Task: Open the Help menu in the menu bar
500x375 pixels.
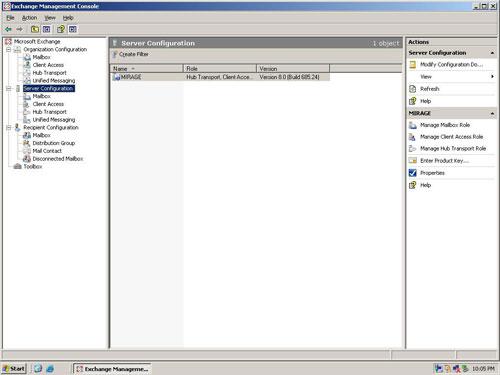Action: tap(68, 18)
